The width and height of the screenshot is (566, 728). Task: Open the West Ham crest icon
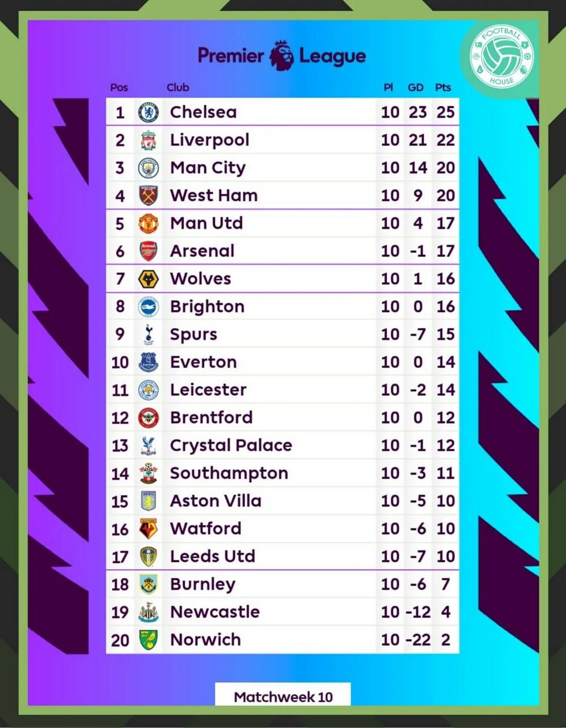tap(148, 196)
